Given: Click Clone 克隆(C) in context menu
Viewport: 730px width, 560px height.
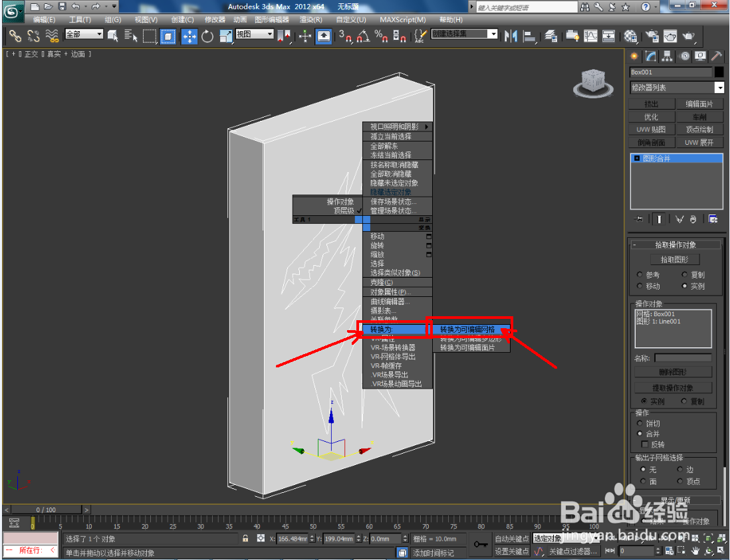Looking at the screenshot, I should pos(398,282).
